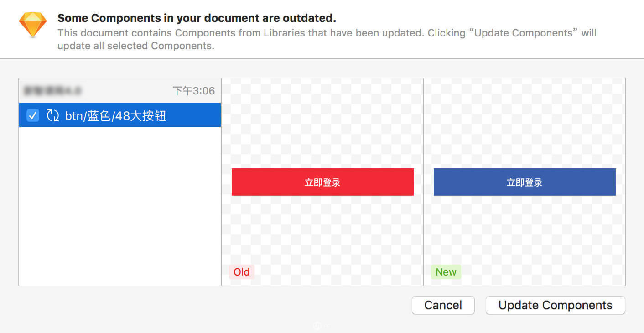Click the white 立即登录 text in the red button
Screen dimensions: 644x333
click(322, 182)
